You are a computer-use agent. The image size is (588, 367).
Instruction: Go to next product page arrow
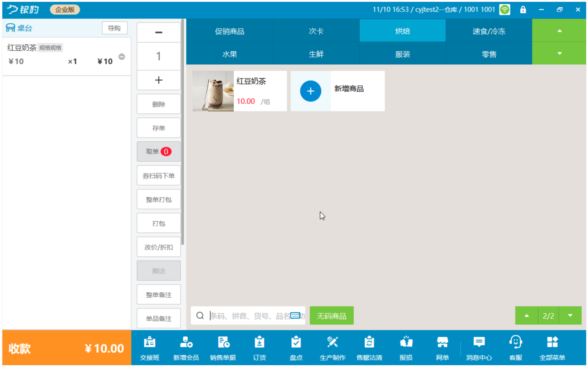point(570,315)
